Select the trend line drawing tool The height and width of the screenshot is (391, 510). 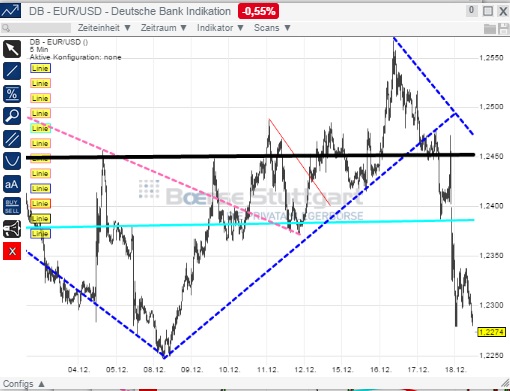pyautogui.click(x=12, y=71)
